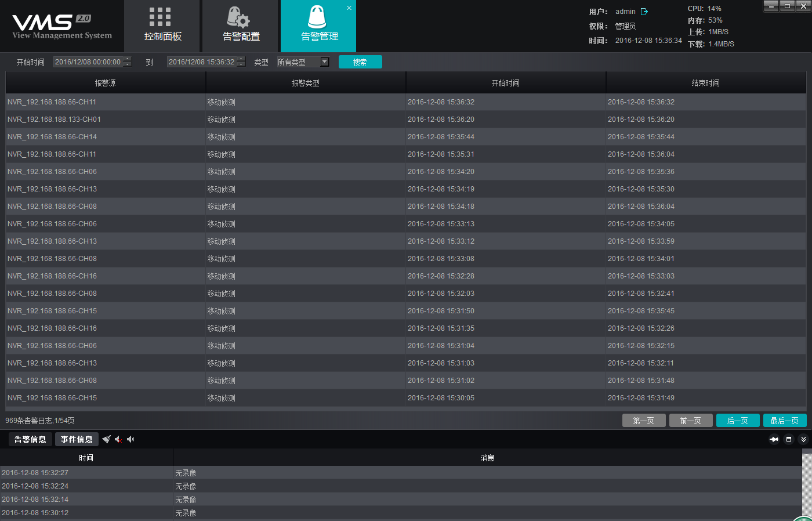Click message row 2016-12-08 15:32:27
812x521 pixels.
point(401,473)
